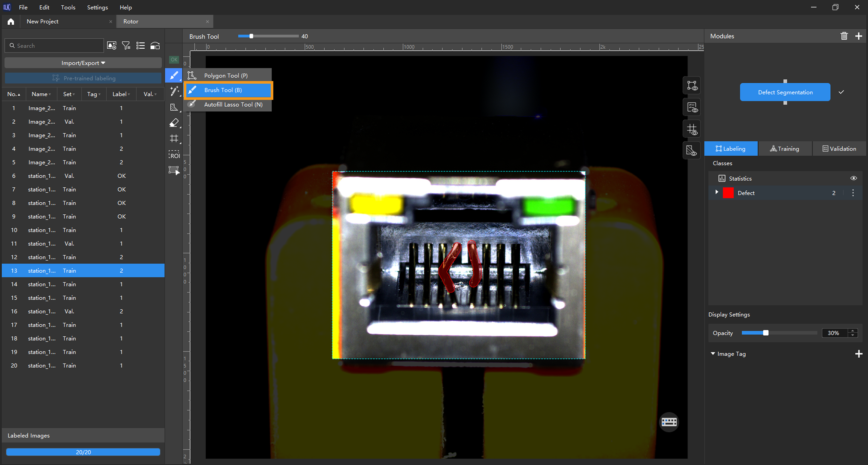Collapse the Image Tag section
This screenshot has height=465, width=868.
click(x=713, y=353)
